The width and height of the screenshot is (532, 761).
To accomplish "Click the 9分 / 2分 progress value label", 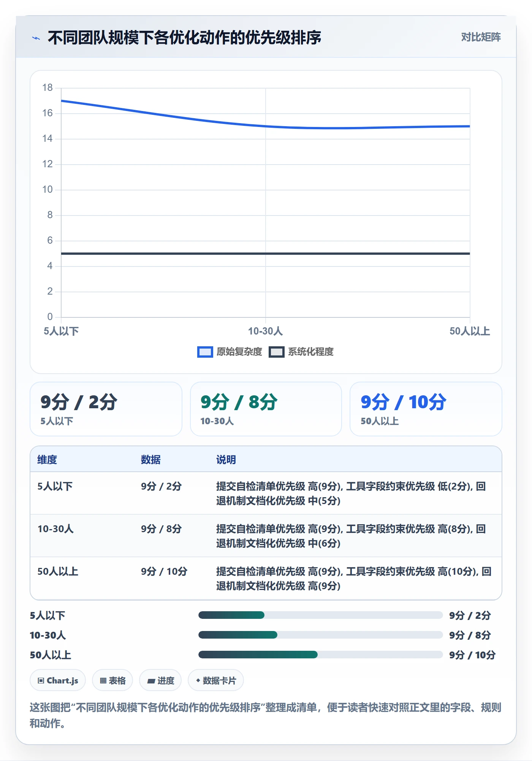I will (x=470, y=615).
